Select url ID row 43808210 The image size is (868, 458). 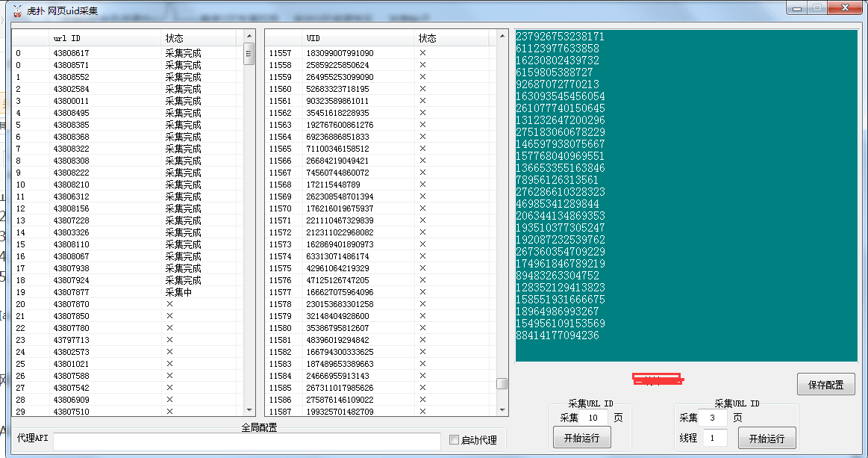pos(128,185)
